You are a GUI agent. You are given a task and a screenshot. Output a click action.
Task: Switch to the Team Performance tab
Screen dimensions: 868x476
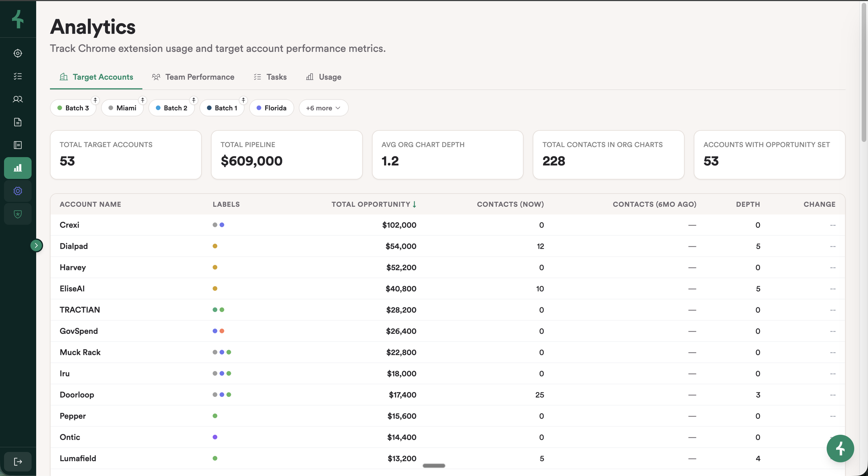(x=193, y=77)
